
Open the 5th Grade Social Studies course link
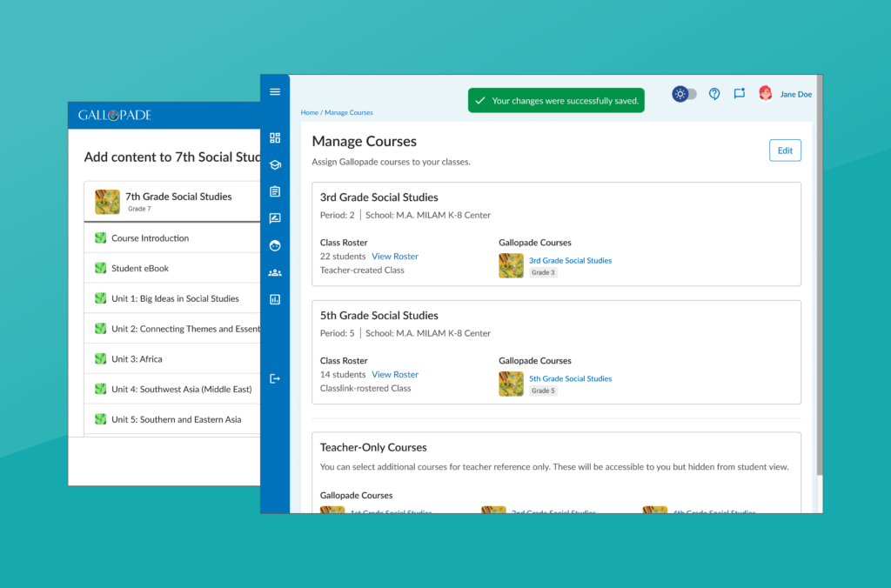[x=570, y=378]
